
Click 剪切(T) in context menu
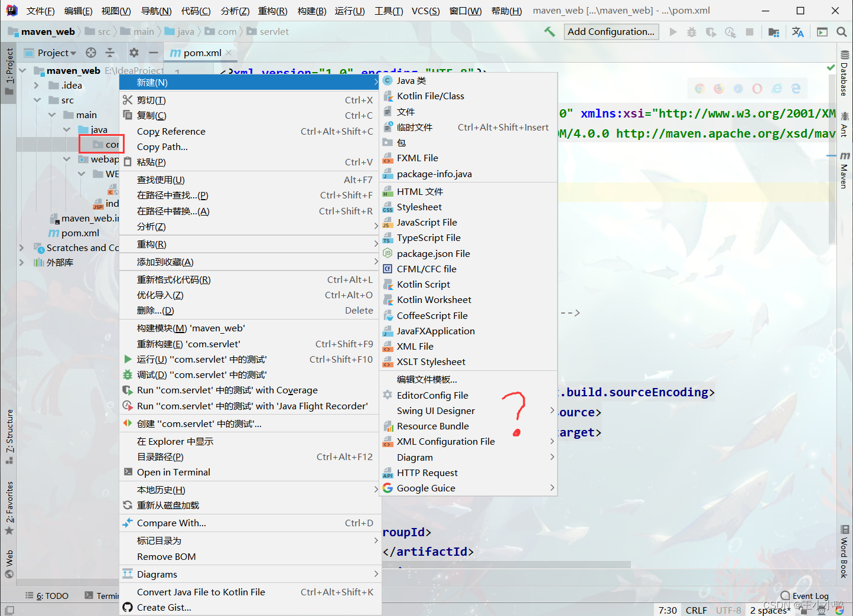pos(249,100)
